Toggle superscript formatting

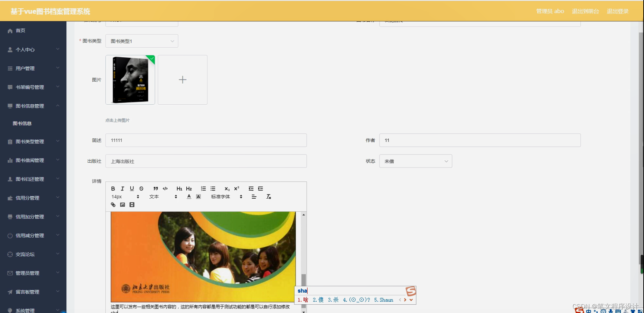236,188
